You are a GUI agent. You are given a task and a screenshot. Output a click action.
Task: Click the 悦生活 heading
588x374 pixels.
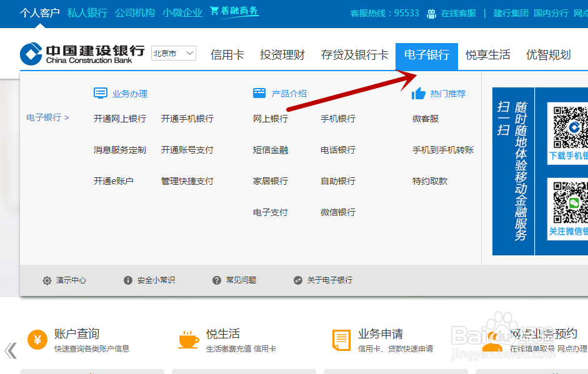(223, 333)
